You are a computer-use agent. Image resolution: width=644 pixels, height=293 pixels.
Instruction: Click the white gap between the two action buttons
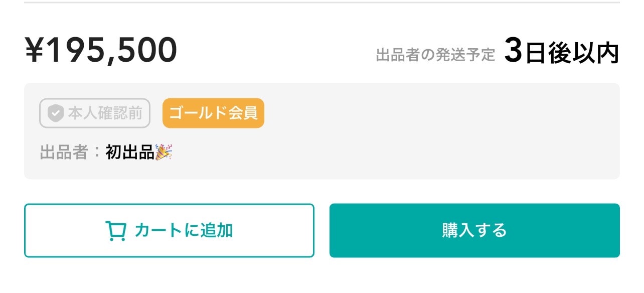coord(321,230)
